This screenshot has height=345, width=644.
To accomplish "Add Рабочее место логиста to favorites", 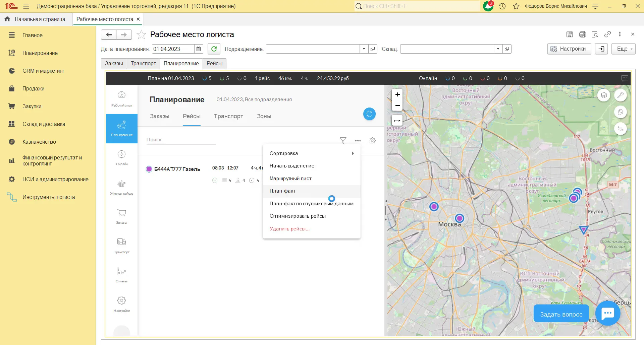I will [x=141, y=34].
